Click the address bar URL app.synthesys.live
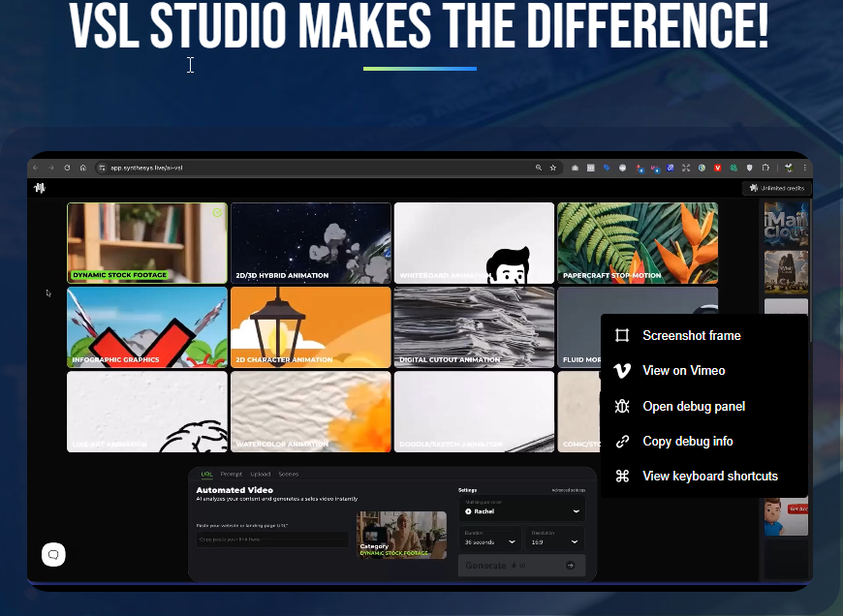 pos(146,168)
